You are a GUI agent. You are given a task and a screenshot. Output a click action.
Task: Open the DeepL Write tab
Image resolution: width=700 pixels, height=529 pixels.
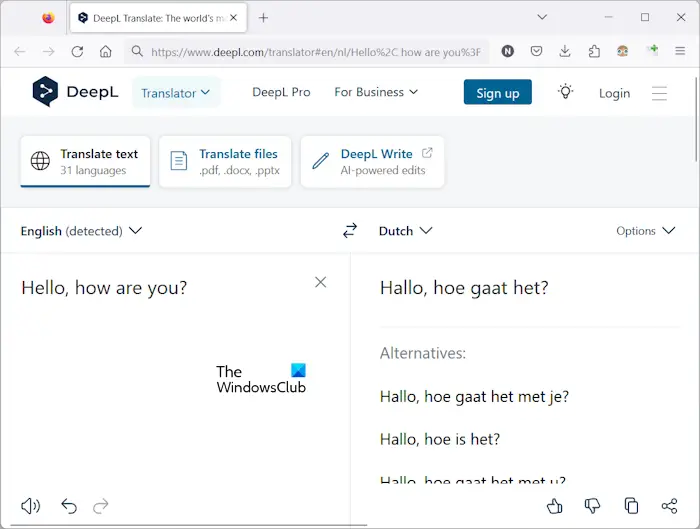pyautogui.click(x=372, y=162)
